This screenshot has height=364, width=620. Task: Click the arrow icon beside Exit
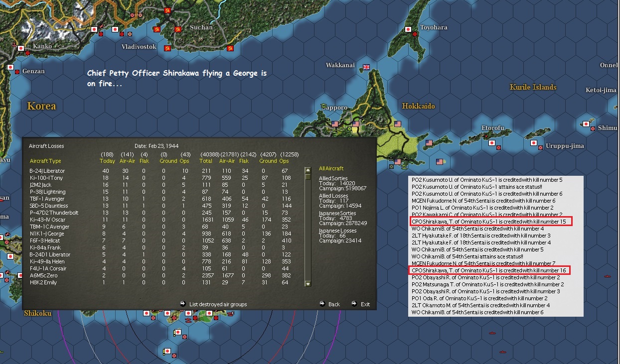pos(354,303)
